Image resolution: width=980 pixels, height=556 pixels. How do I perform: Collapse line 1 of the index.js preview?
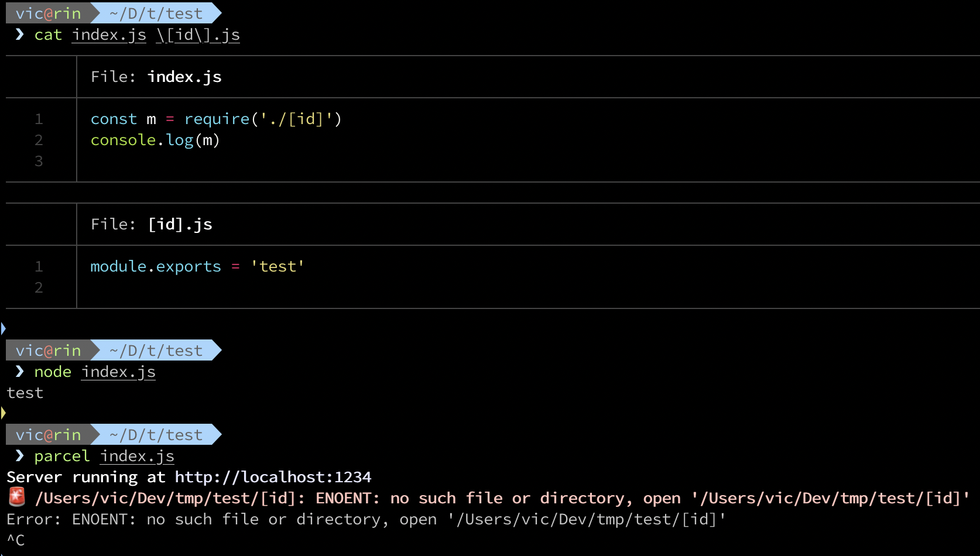(x=39, y=118)
